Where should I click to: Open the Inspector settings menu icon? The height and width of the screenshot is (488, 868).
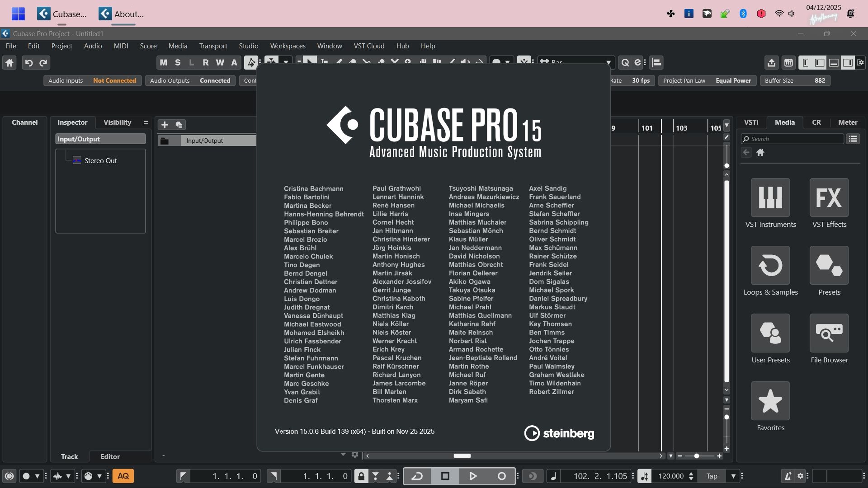tap(146, 122)
